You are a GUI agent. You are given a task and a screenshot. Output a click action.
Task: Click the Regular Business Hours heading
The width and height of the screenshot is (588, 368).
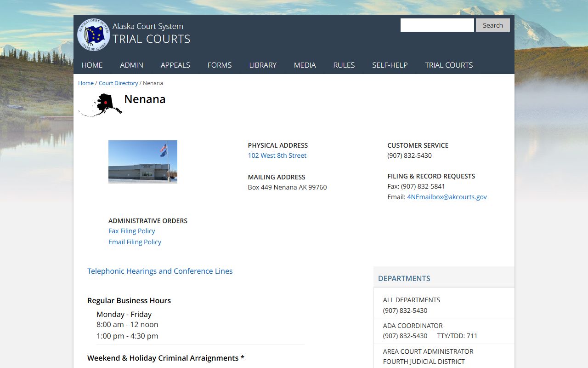129,300
